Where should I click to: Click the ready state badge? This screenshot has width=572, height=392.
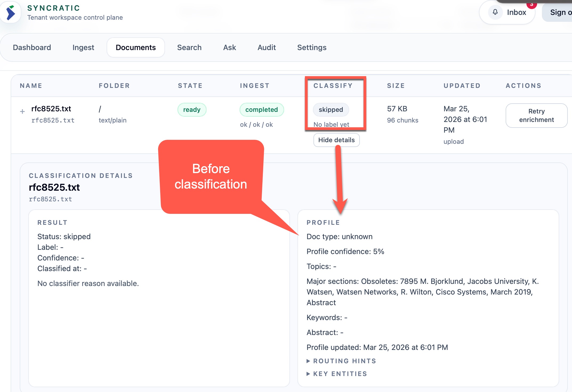192,110
